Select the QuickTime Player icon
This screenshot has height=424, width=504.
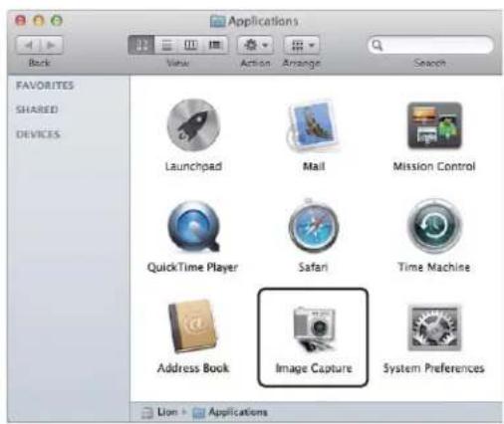point(194,226)
